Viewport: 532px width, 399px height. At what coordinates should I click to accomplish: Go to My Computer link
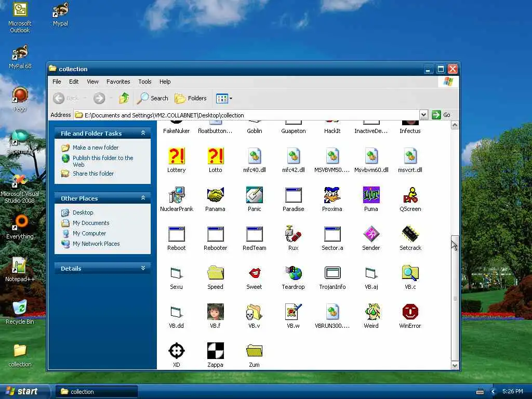tap(89, 233)
